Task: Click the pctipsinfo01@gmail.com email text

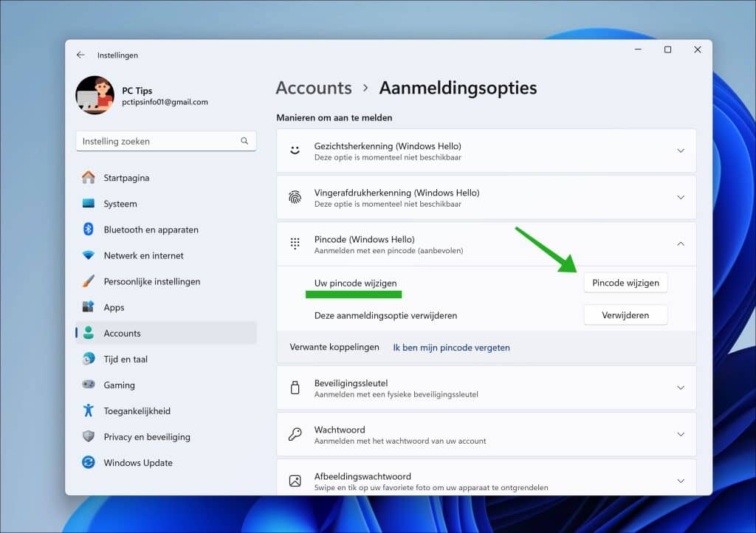Action: pos(165,102)
